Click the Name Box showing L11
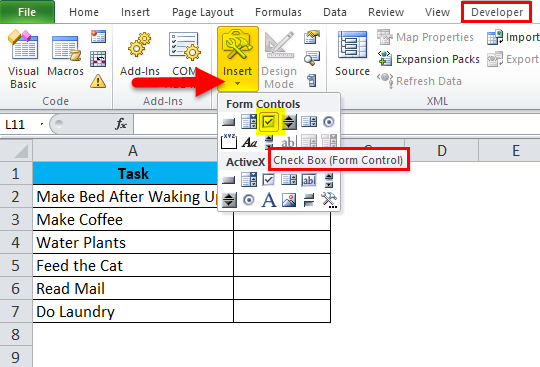 tap(21, 124)
